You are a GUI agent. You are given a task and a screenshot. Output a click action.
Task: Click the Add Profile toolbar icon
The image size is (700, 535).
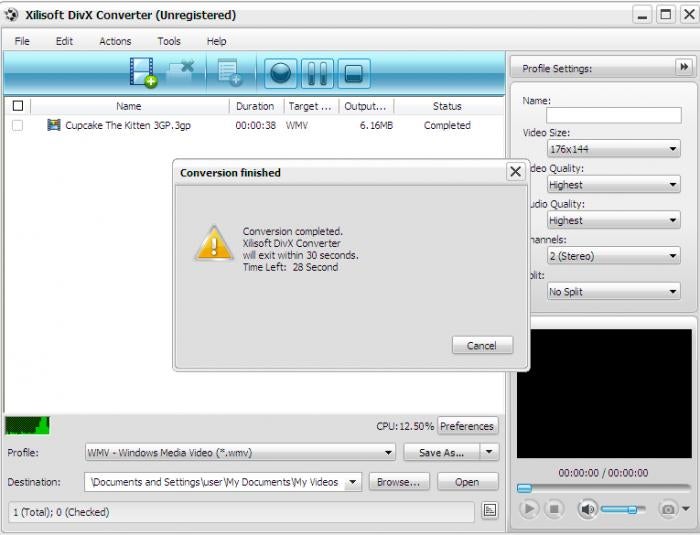tap(229, 73)
